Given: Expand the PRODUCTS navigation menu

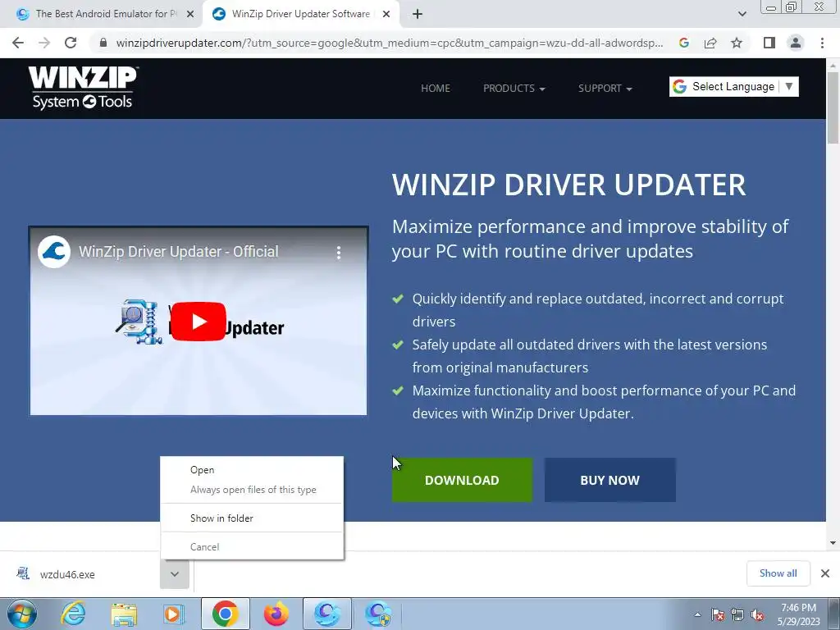Looking at the screenshot, I should click(x=514, y=89).
